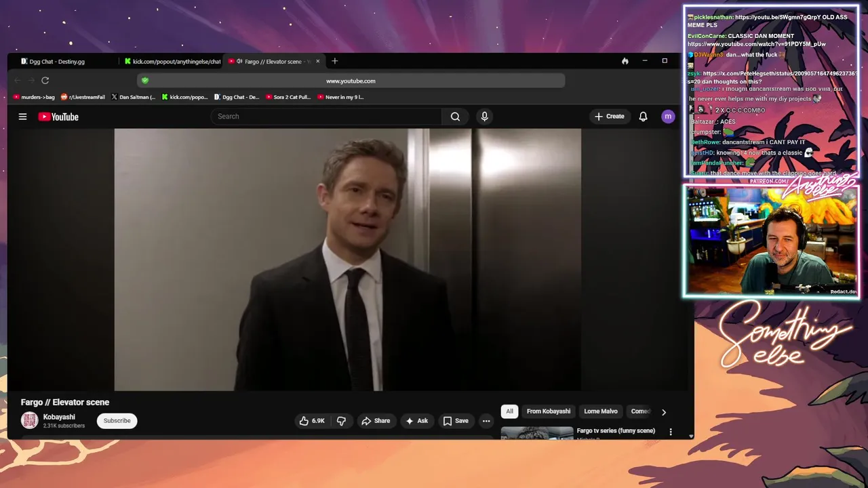Select the Comedy filter chip
Screen dimensions: 868x488
click(640, 411)
